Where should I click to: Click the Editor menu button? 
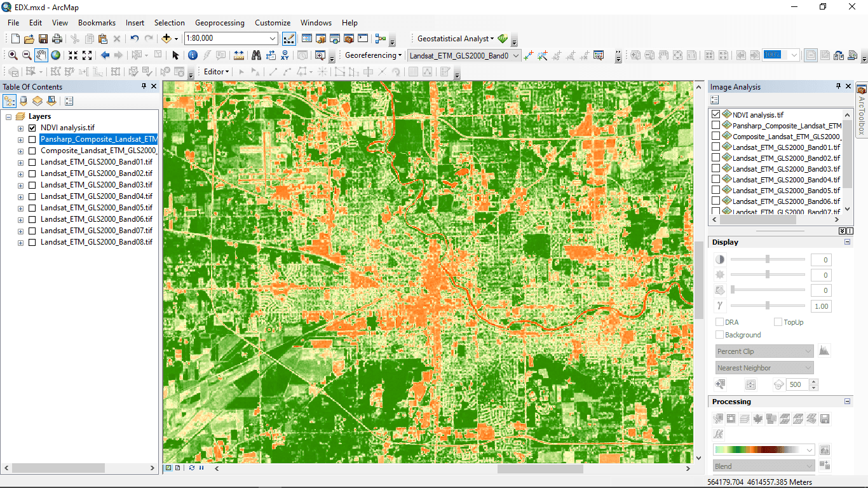click(x=216, y=72)
